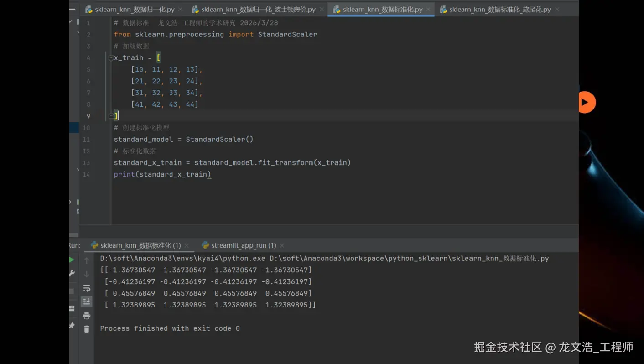Click 'print(standard_x_train)' on line 14
This screenshot has height=364, width=644.
(162, 174)
